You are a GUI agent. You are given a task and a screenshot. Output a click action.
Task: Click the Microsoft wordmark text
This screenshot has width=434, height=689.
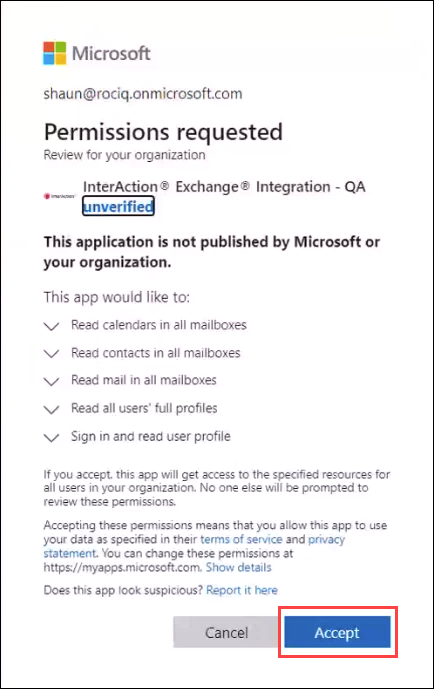point(111,53)
